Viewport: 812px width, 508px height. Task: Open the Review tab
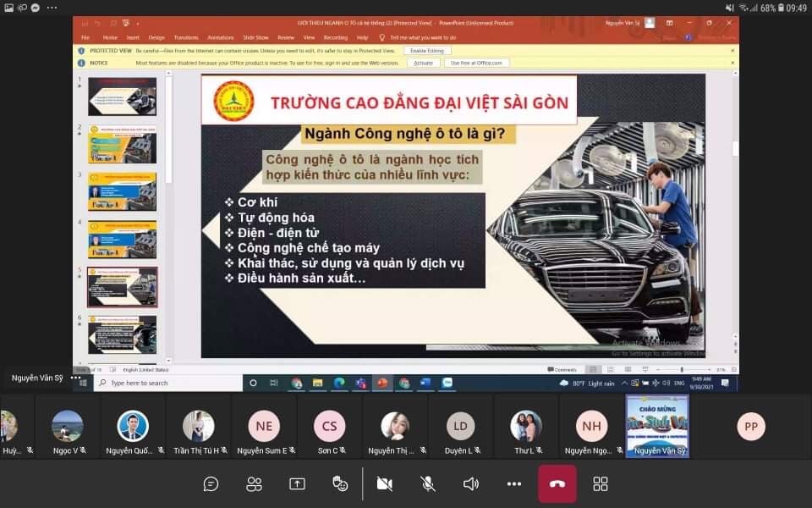[286, 37]
